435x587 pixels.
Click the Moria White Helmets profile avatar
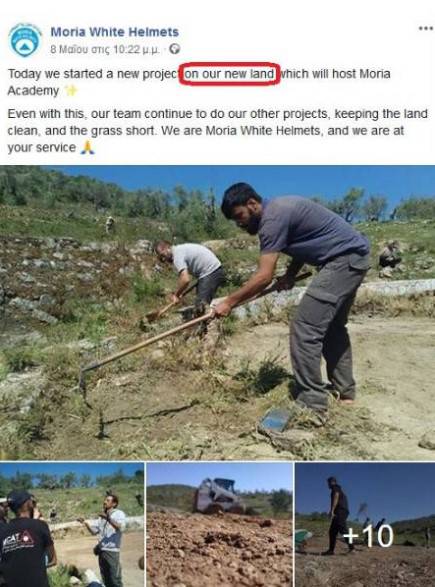[x=25, y=40]
